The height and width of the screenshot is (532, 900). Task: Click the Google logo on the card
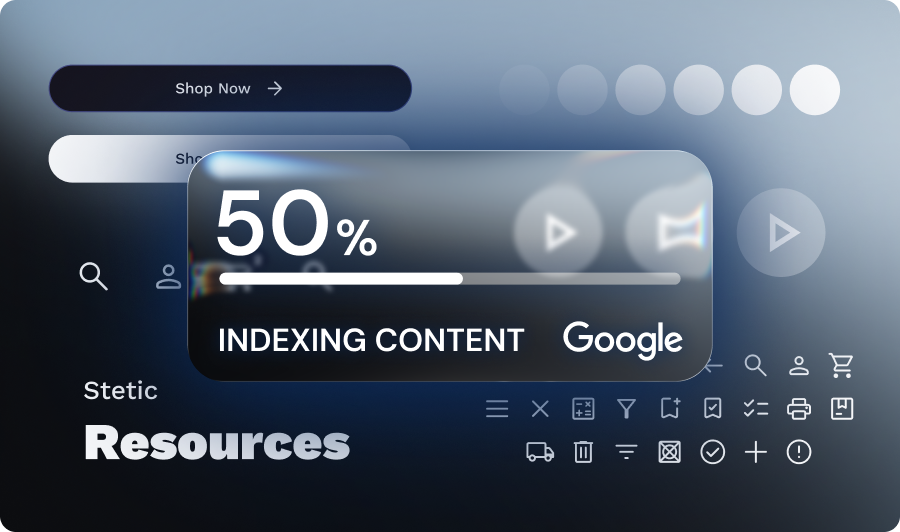[x=623, y=340]
